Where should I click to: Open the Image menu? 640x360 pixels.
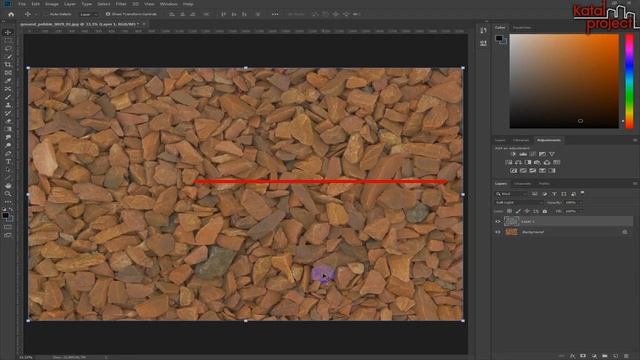tap(52, 4)
